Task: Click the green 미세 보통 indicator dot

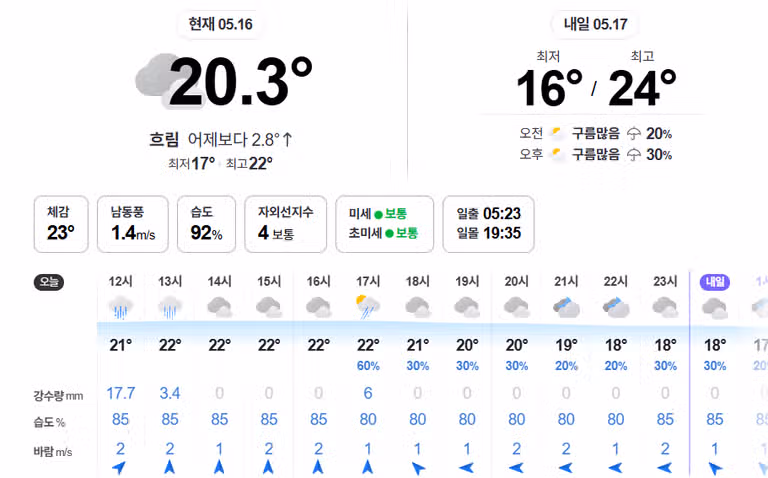Action: tap(378, 215)
